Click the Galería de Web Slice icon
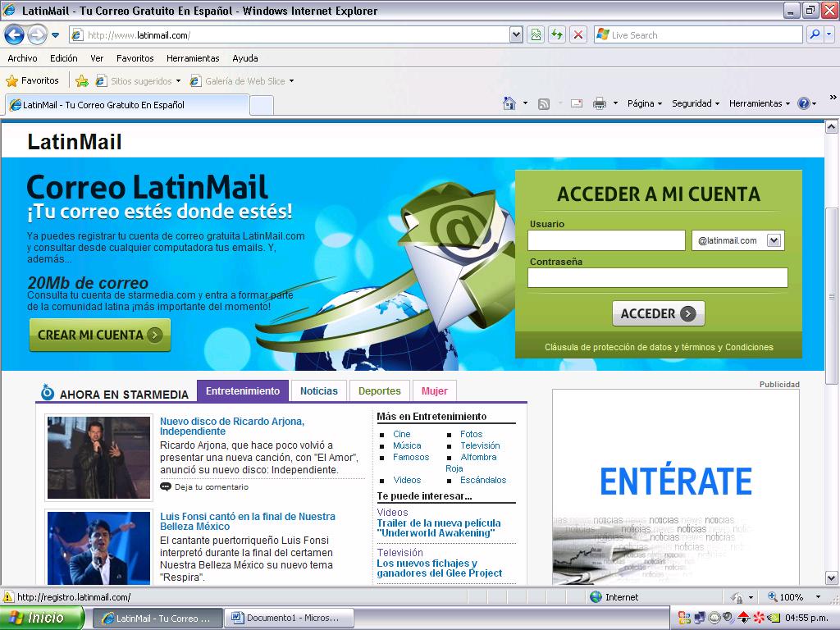The height and width of the screenshot is (630, 840). [195, 81]
